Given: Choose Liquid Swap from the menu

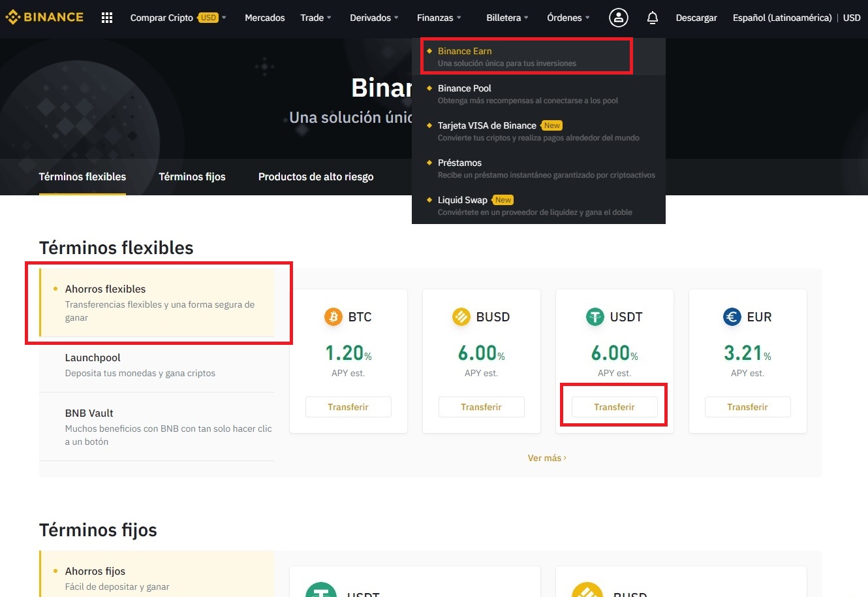Looking at the screenshot, I should (538, 205).
